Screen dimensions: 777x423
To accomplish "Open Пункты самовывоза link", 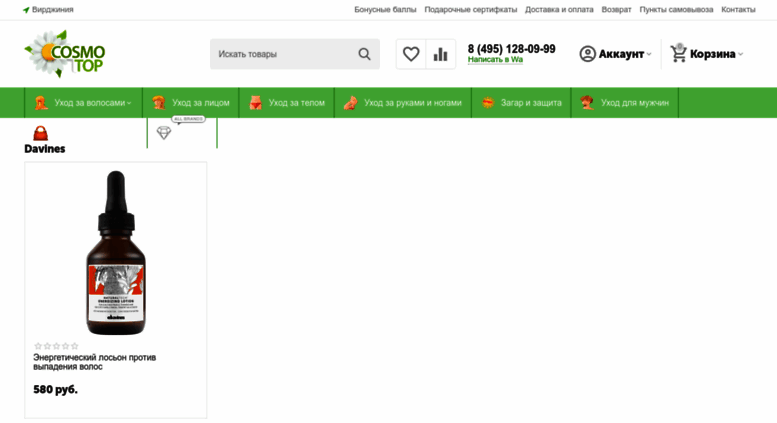I will point(676,9).
